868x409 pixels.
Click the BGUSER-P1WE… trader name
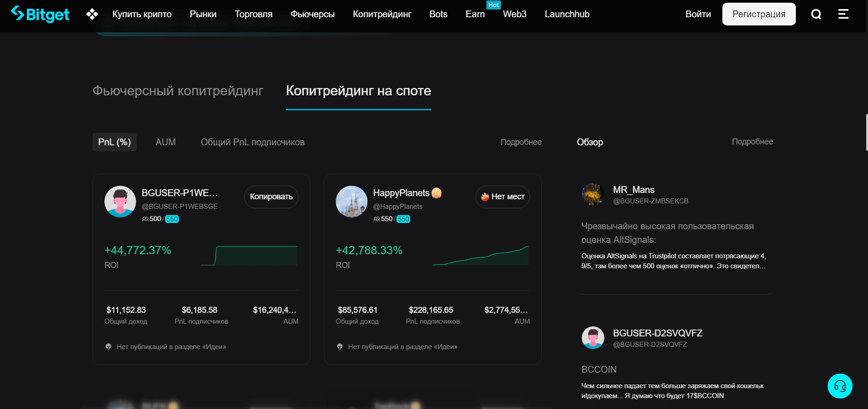(x=180, y=193)
